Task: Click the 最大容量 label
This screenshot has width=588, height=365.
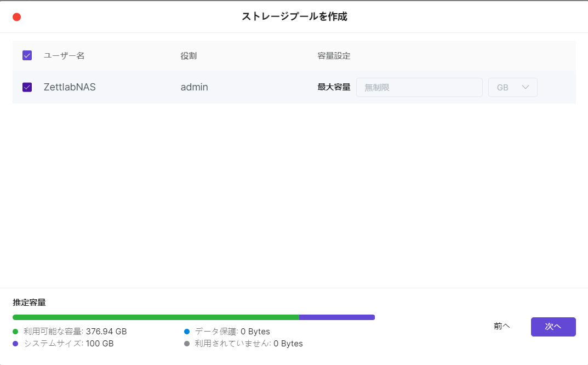Action: 334,87
